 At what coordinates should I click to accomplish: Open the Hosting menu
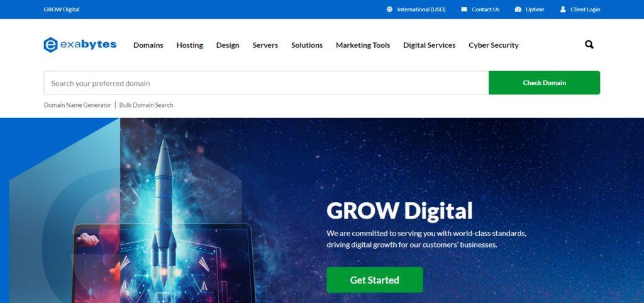[x=190, y=45]
